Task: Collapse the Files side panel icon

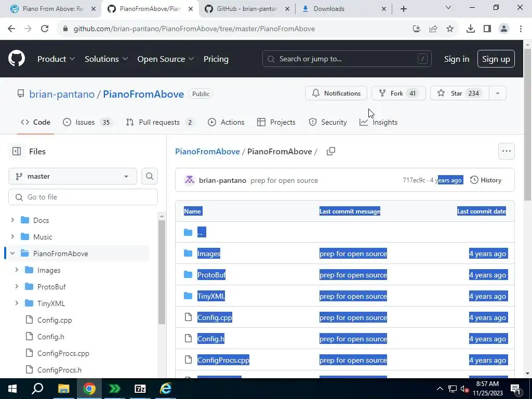Action: point(16,151)
